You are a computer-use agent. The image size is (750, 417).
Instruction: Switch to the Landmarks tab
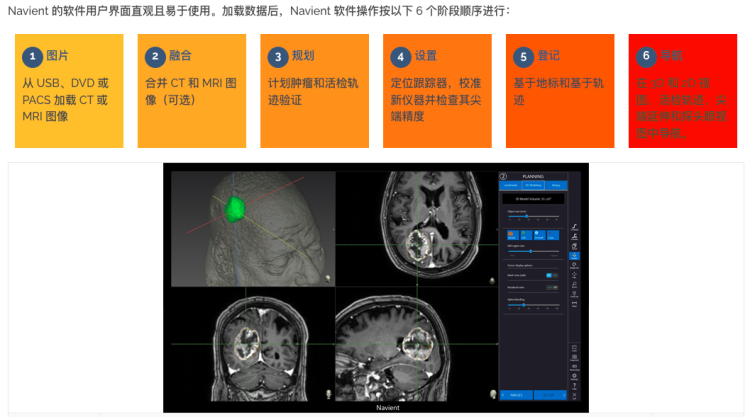point(511,185)
